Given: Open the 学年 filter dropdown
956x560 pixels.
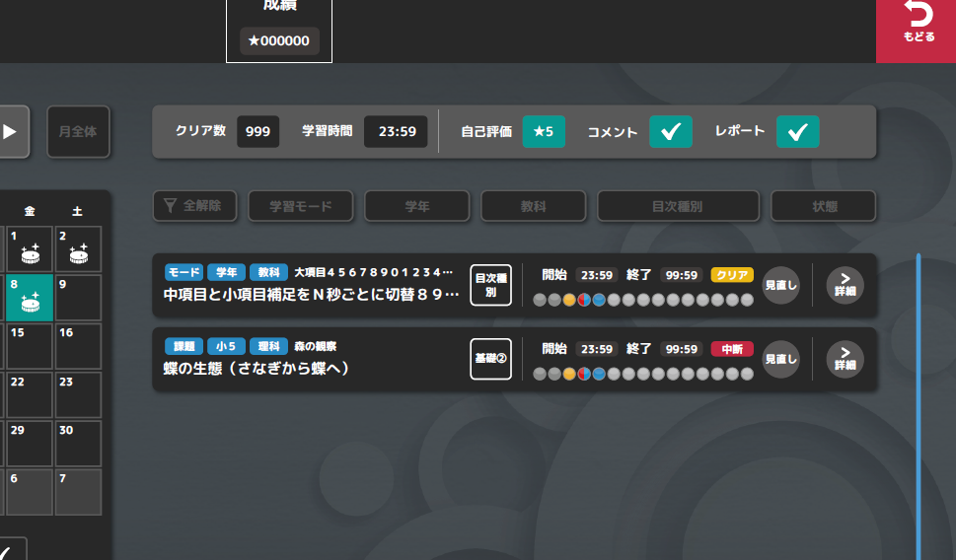Looking at the screenshot, I should tap(417, 206).
